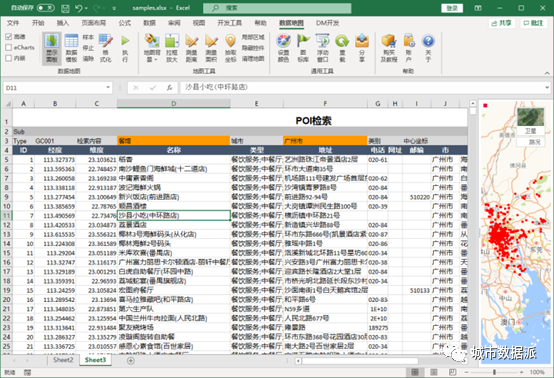Click the formula bar confirm checkmark
The width and height of the screenshot is (554, 378).
click(x=153, y=88)
